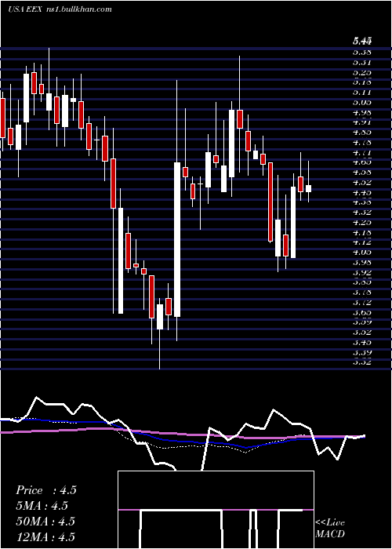Click the 'Price : 4.5' readout
392x549 pixels.
coord(45,490)
